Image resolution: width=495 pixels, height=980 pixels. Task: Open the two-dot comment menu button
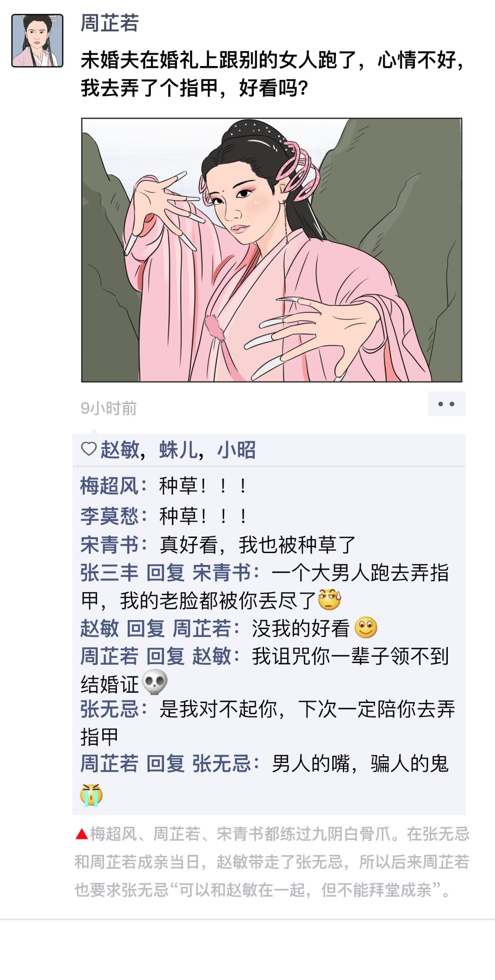point(446,404)
